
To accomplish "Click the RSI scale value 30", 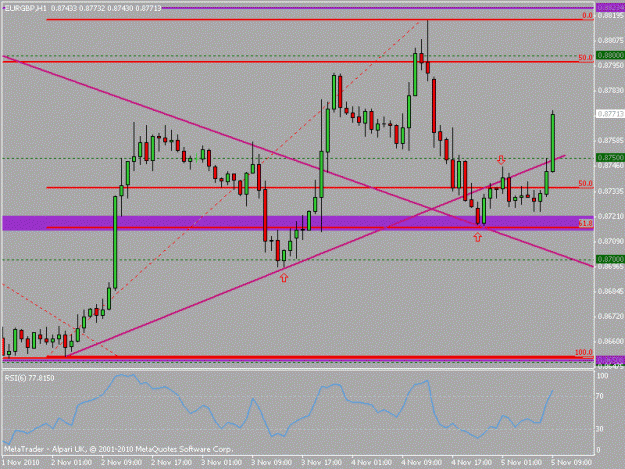I will [x=601, y=429].
